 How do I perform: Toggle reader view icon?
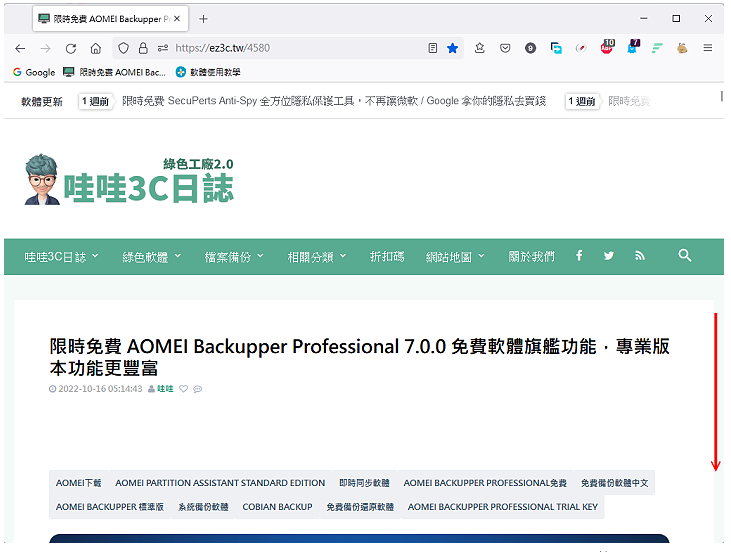point(433,48)
